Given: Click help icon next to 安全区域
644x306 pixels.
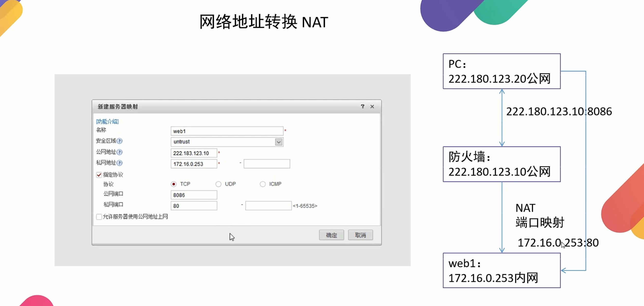Looking at the screenshot, I should tap(119, 141).
